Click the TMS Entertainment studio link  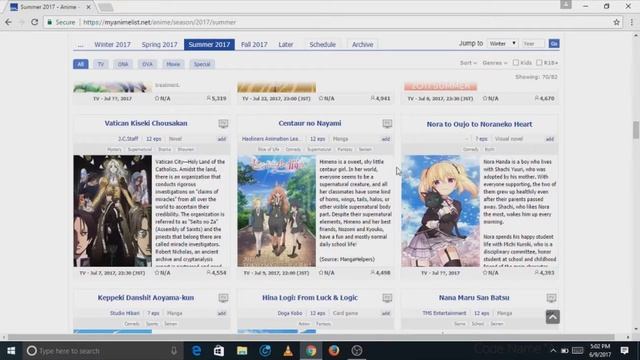click(444, 313)
